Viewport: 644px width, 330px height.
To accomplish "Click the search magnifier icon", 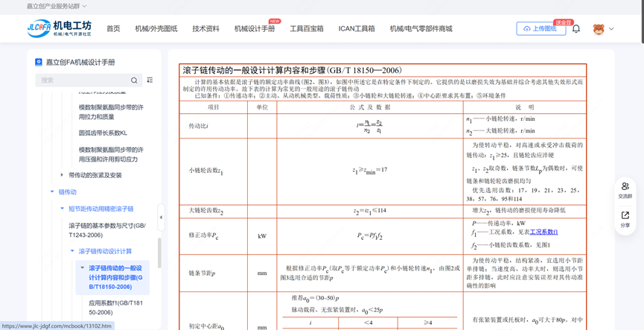I will (x=134, y=80).
